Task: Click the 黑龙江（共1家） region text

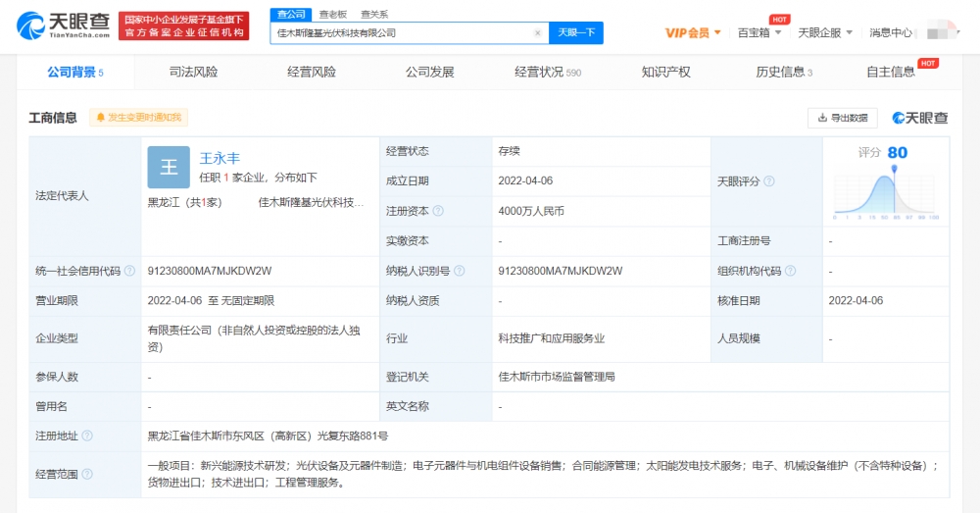Action: 185,202
